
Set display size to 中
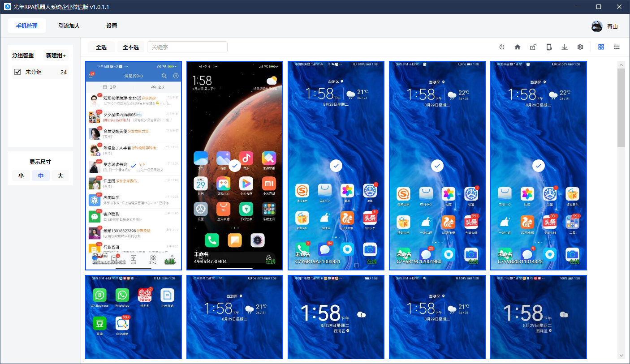tap(41, 176)
